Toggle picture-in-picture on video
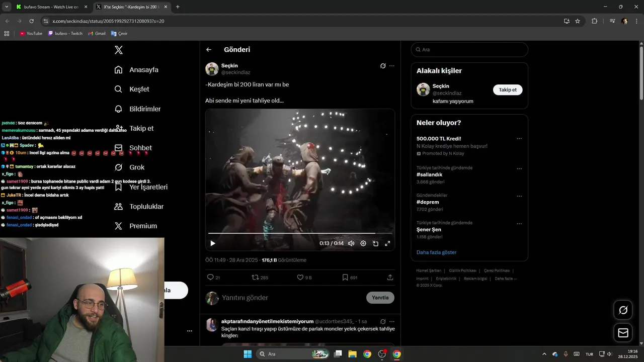 point(375,243)
